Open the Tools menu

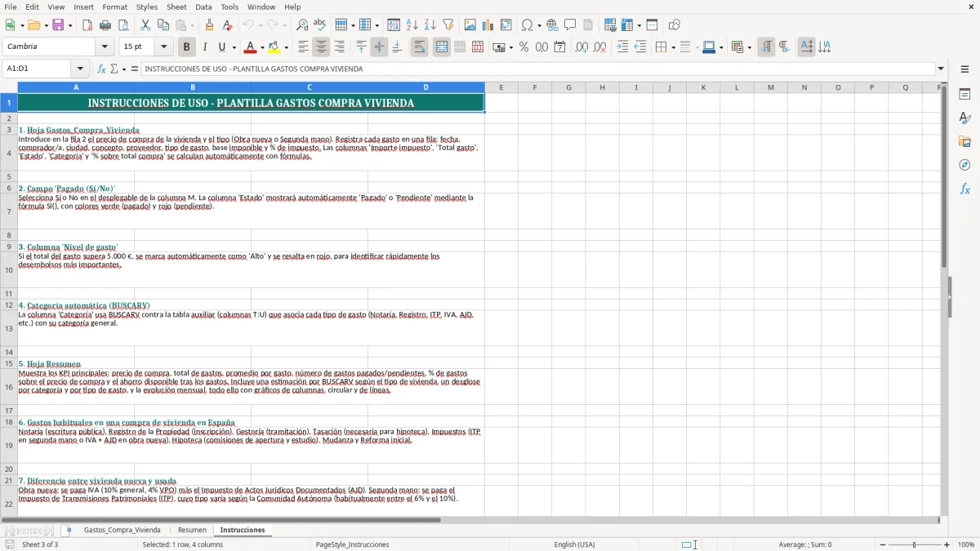point(229,7)
